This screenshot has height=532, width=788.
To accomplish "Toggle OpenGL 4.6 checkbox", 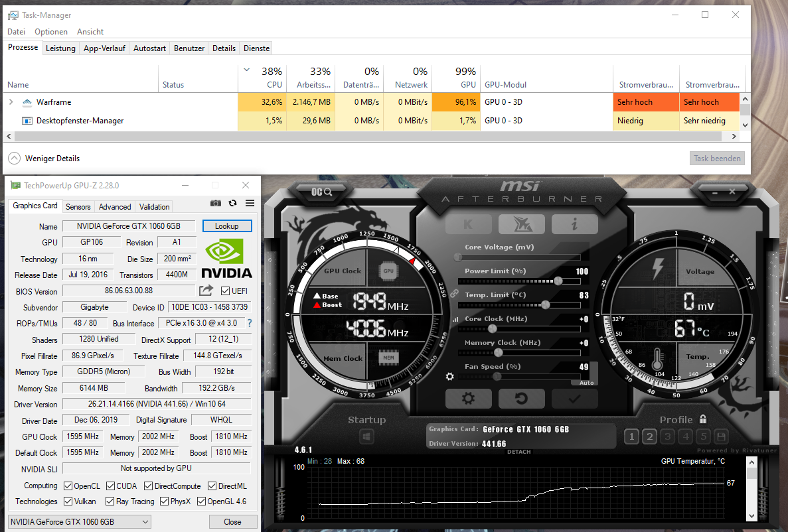I will click(201, 501).
